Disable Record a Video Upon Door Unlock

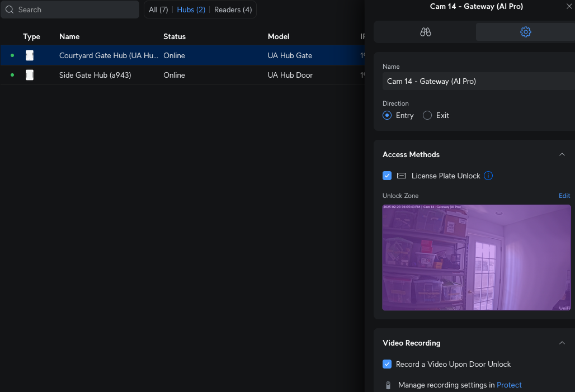[387, 364]
